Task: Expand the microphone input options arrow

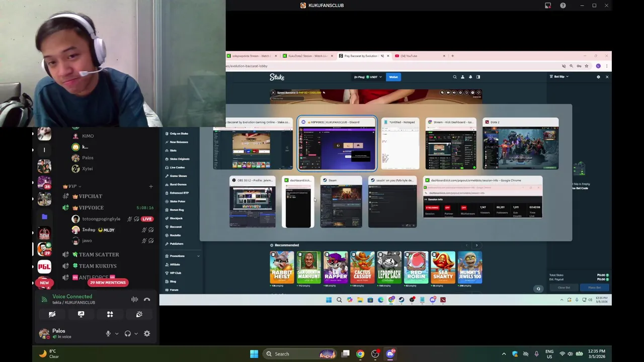Action: (x=117, y=333)
